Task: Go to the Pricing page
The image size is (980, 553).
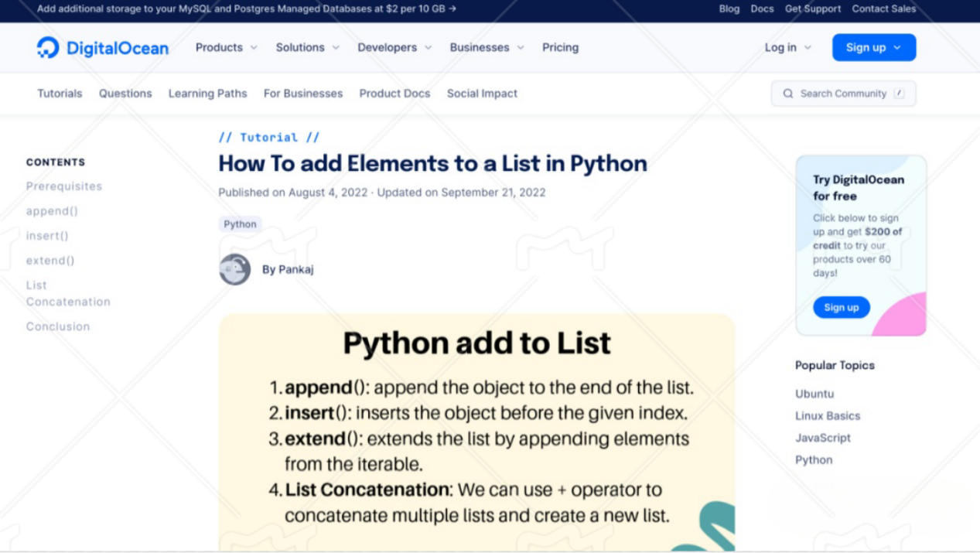Action: click(560, 47)
